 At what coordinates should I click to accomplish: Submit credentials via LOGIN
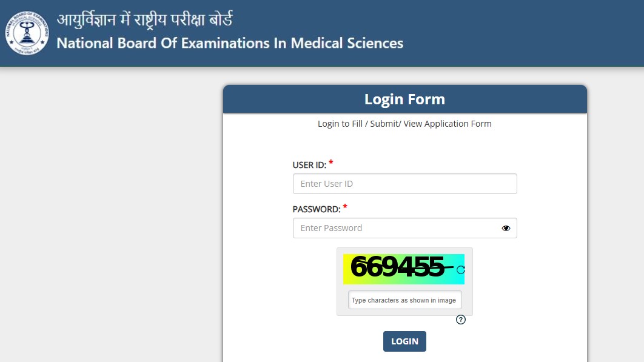pyautogui.click(x=404, y=341)
